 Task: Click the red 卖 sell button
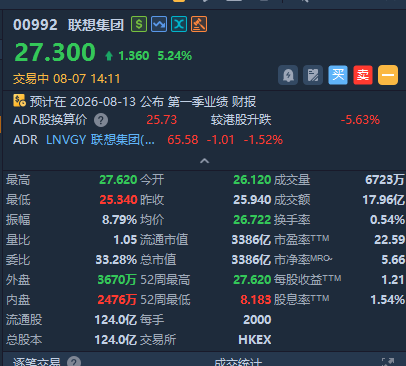click(x=363, y=75)
